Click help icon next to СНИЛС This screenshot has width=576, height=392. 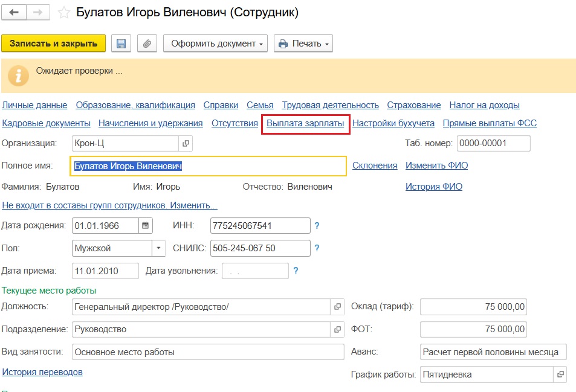point(317,248)
